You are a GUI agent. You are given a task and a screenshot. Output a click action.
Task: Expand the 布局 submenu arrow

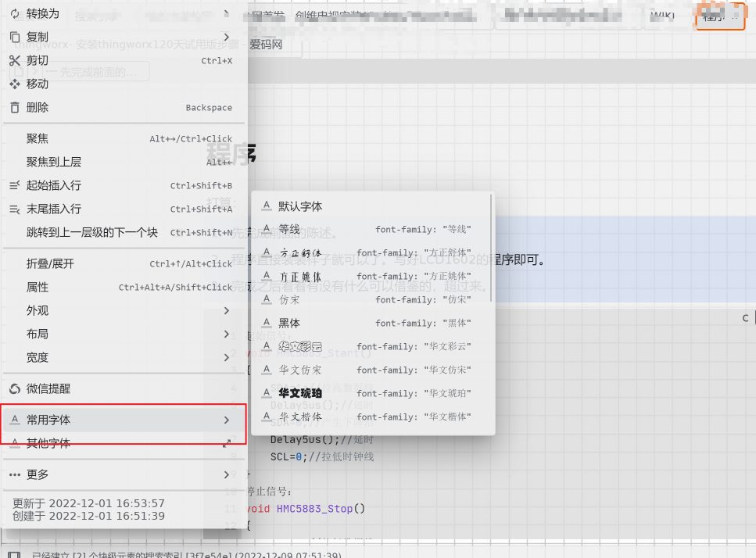[x=227, y=334]
